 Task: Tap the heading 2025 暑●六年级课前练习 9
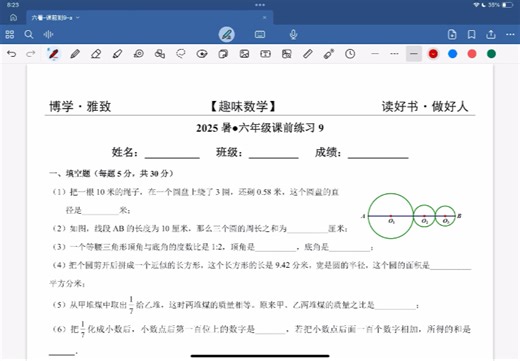point(260,128)
